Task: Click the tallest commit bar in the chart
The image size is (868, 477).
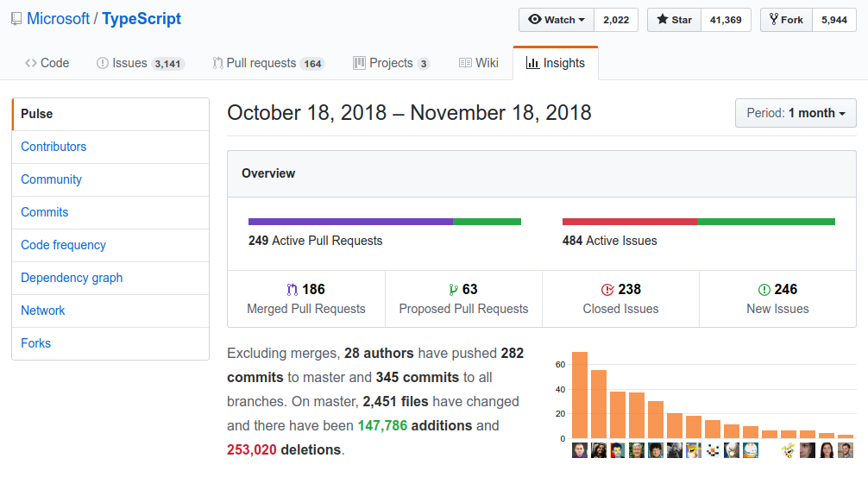Action: (580, 395)
